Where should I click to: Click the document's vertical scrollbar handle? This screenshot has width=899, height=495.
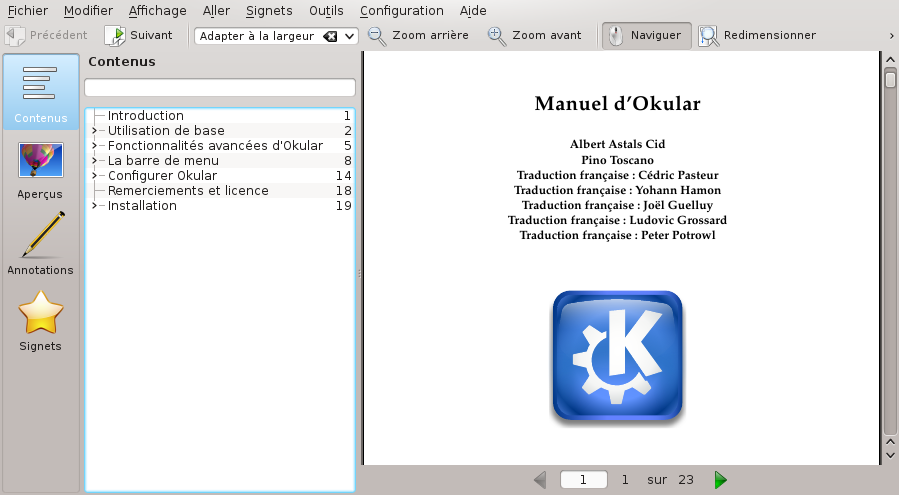tap(890, 79)
